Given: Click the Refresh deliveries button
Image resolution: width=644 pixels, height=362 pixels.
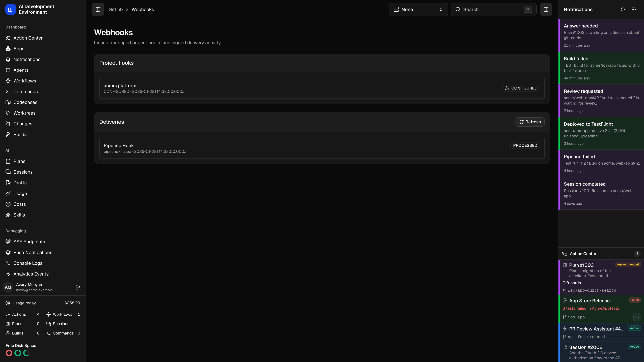Looking at the screenshot, I should coord(530,122).
